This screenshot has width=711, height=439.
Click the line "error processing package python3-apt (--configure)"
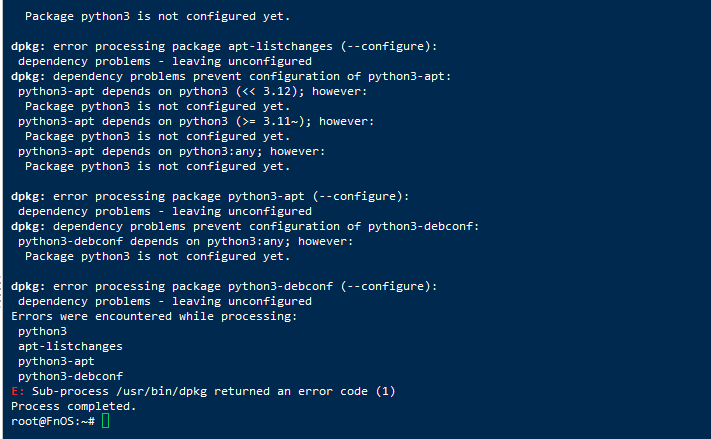coord(231,196)
